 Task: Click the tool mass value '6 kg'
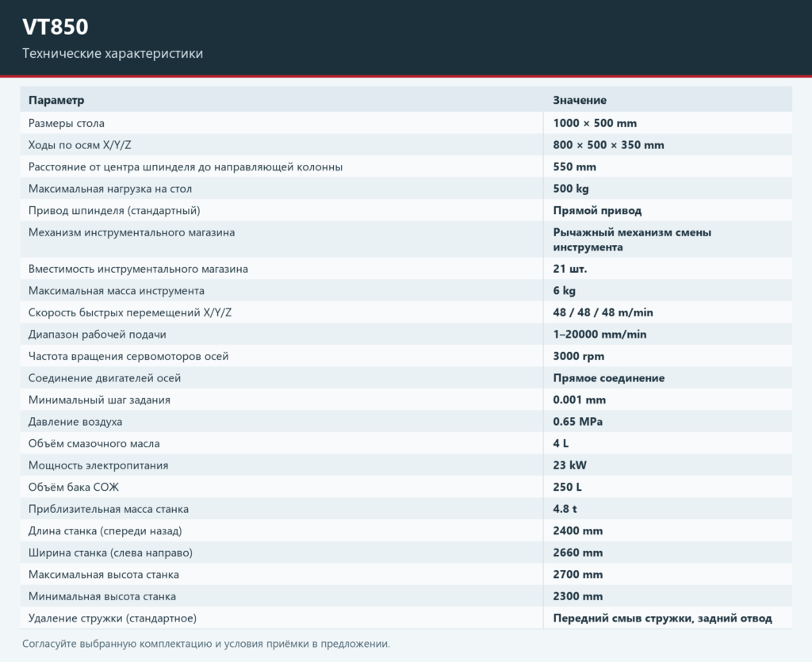click(x=564, y=291)
